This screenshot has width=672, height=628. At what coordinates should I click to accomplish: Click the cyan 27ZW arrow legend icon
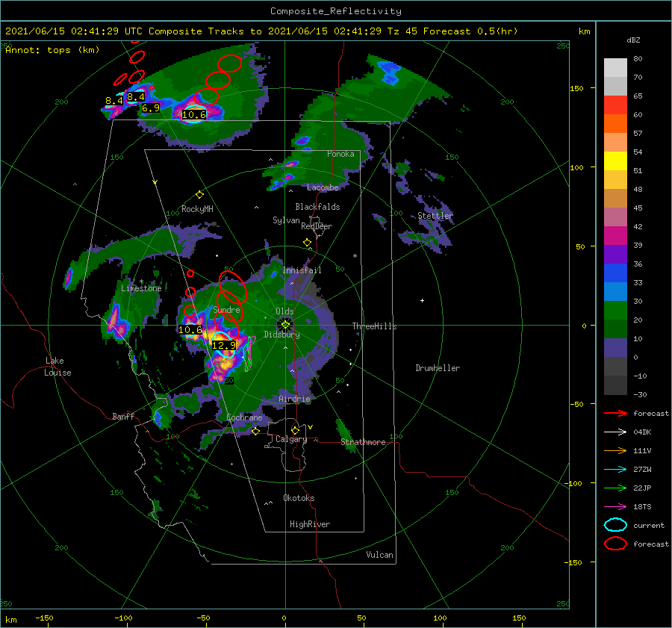pyautogui.click(x=615, y=470)
